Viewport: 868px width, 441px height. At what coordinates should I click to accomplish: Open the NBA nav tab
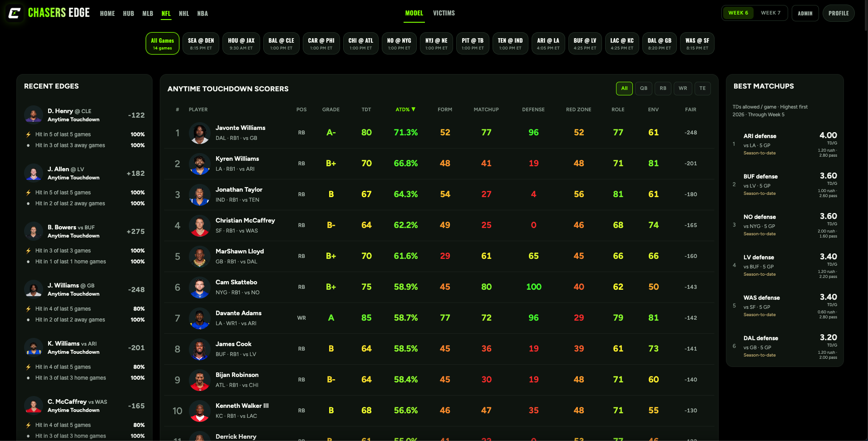pyautogui.click(x=202, y=14)
